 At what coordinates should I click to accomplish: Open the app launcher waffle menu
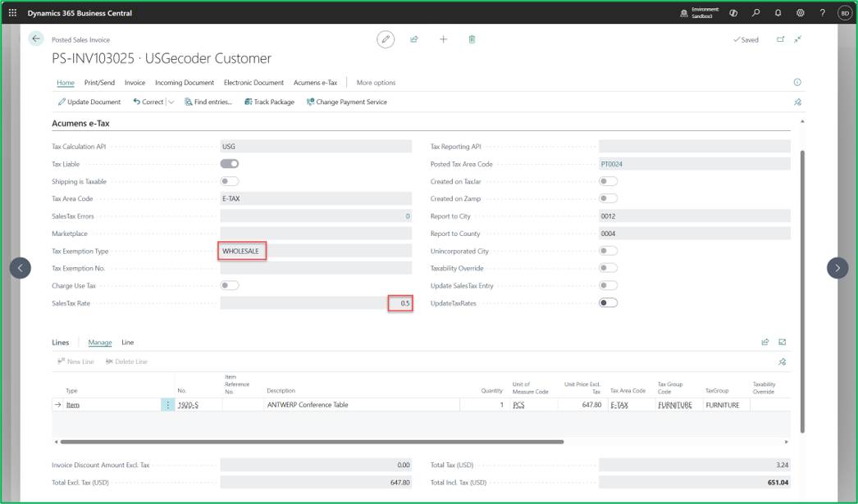point(12,12)
